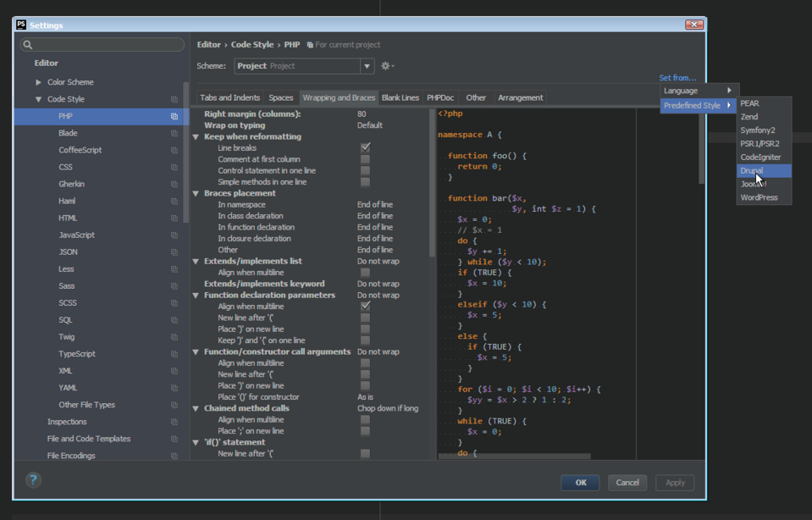The height and width of the screenshot is (520, 812).
Task: Click the code preview horizontal scrollbar
Action: coord(514,456)
